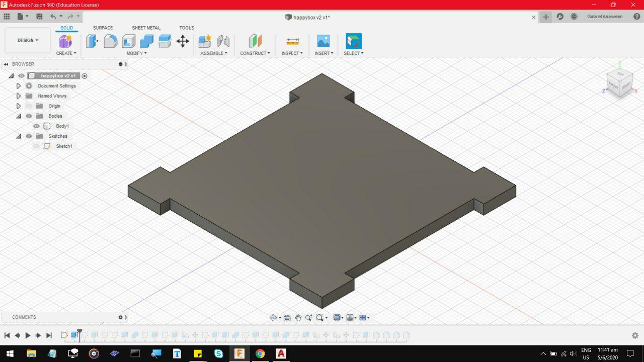Activate the Select tool icon

354,41
